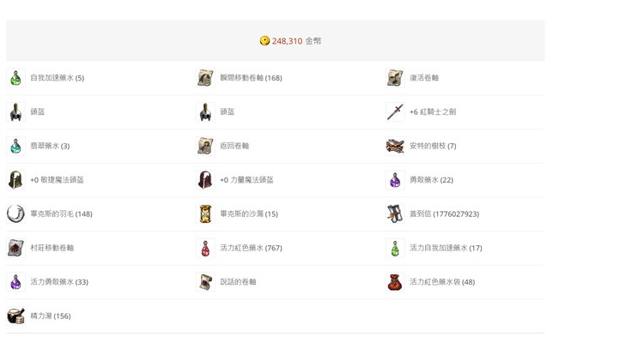The width and height of the screenshot is (644, 343).
Task: Click the +0 敏捷魔法頭盔 helmet icon
Action: coord(15,180)
